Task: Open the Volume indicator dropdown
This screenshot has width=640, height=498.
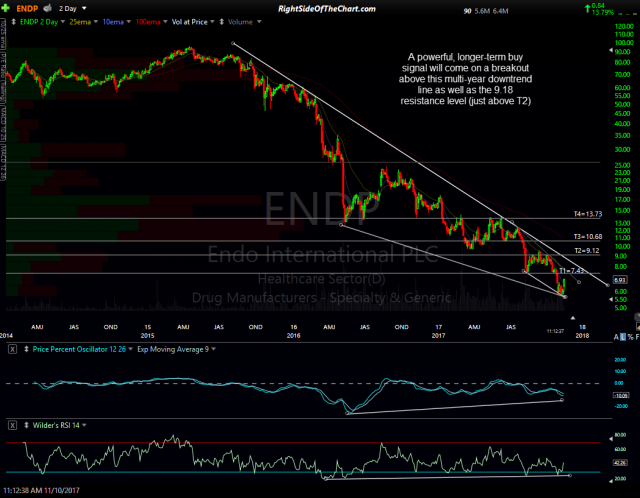Action: click(259, 22)
